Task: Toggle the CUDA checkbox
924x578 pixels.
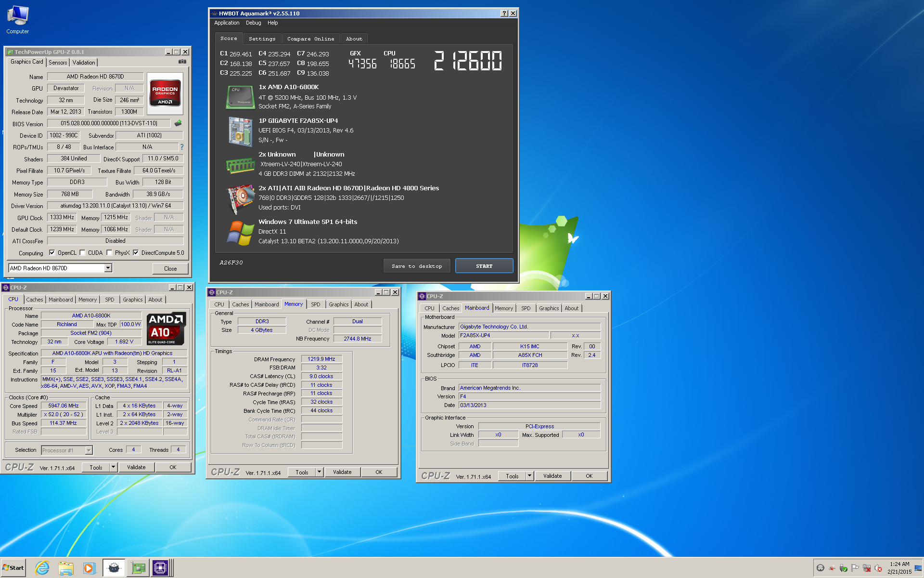Action: [82, 253]
